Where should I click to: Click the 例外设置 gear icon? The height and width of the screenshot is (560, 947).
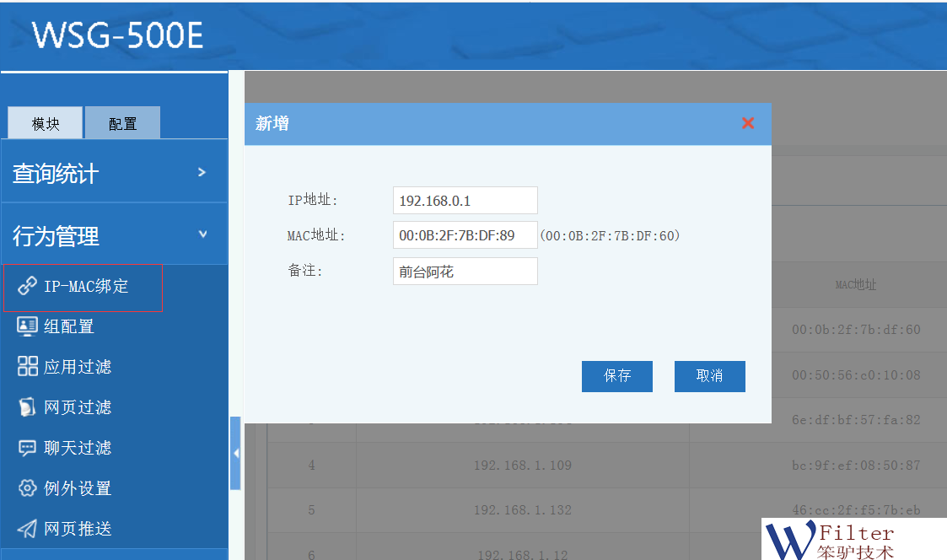28,488
